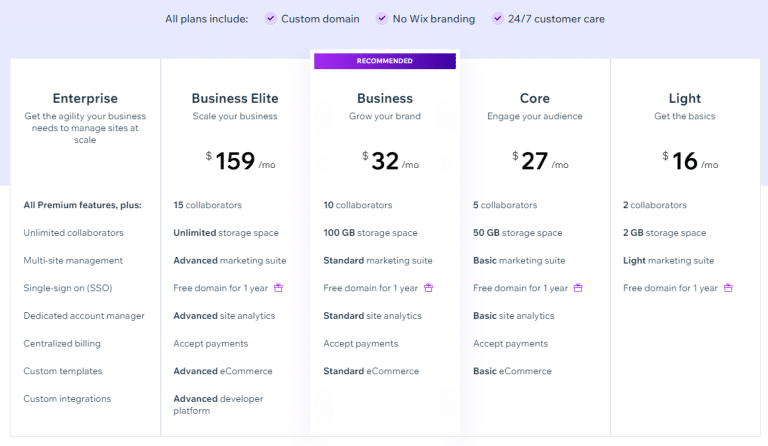Click the $32 per month price

pos(390,161)
